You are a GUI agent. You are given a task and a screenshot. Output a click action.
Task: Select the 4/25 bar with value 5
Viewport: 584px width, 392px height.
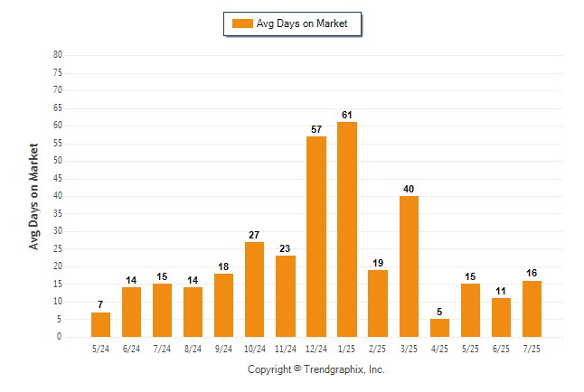pos(439,328)
